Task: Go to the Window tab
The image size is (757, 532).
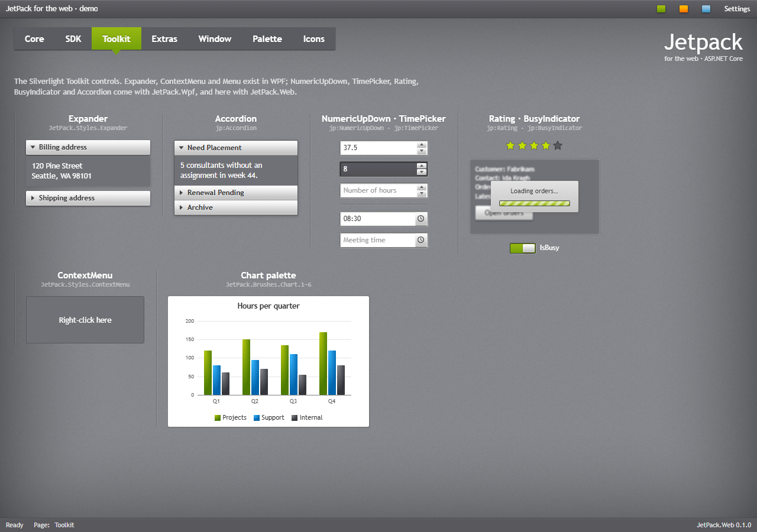Action: tap(215, 38)
